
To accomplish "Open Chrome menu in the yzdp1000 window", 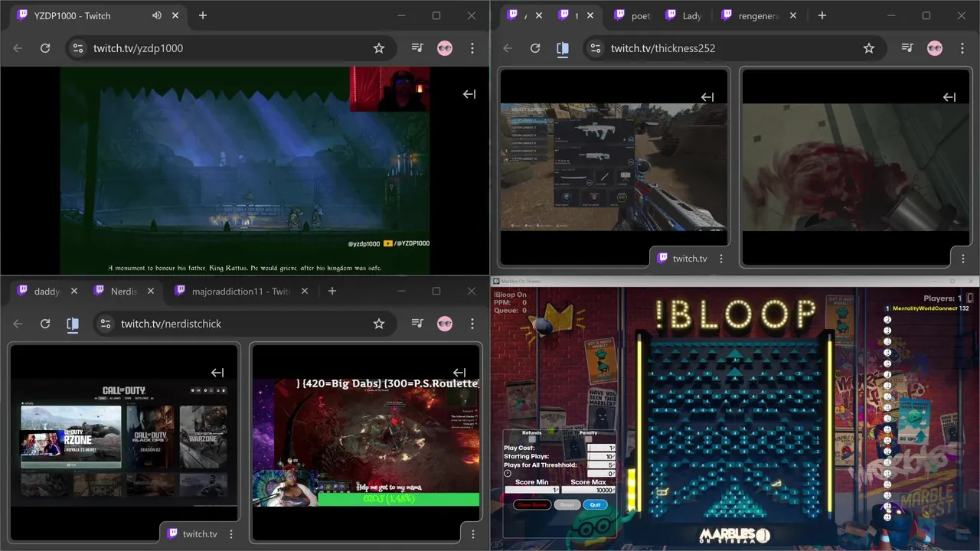I will [472, 48].
